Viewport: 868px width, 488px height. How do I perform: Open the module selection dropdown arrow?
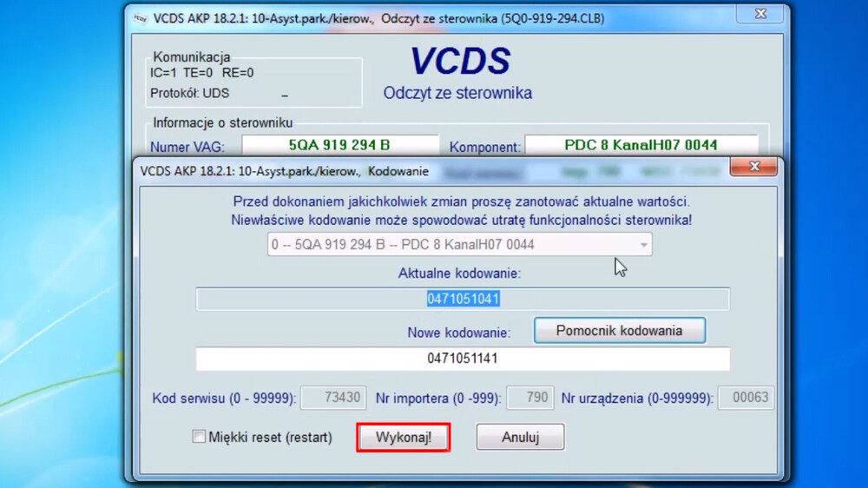(x=642, y=245)
